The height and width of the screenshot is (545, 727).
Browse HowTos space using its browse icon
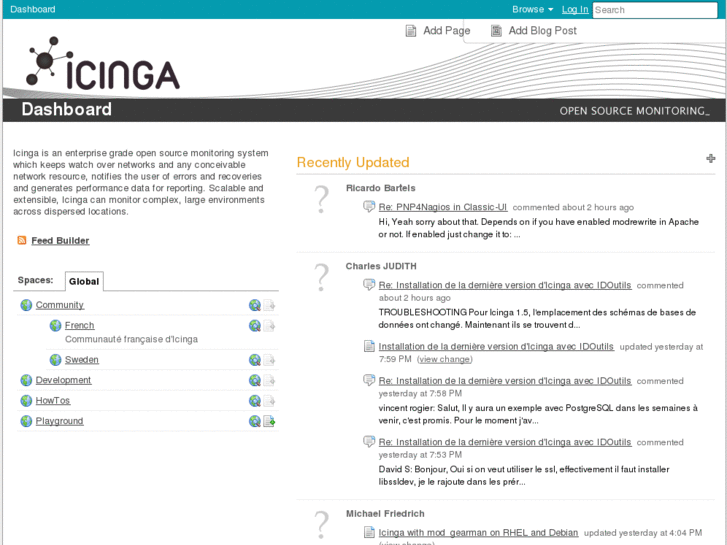[x=255, y=401]
